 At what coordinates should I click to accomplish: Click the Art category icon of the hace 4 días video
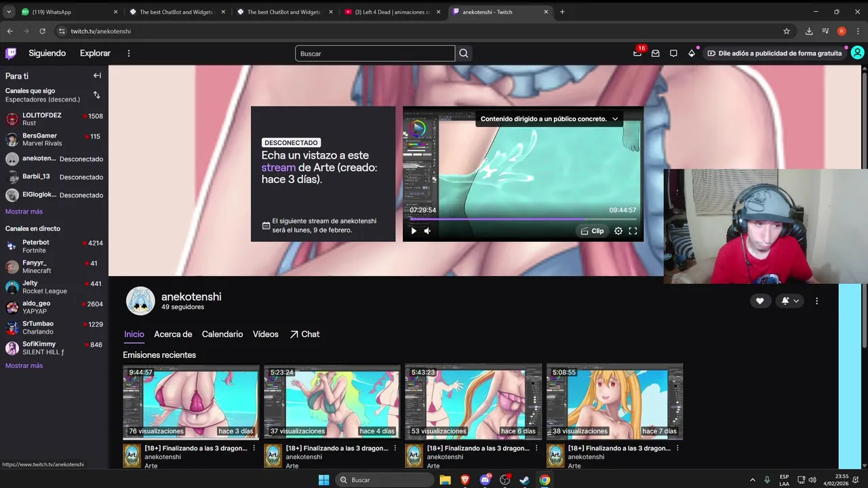(273, 455)
